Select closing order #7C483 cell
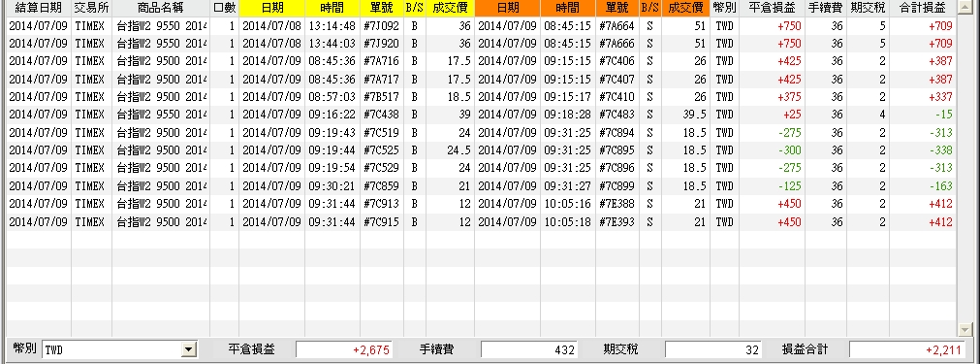The width and height of the screenshot is (980, 364). pos(616,115)
